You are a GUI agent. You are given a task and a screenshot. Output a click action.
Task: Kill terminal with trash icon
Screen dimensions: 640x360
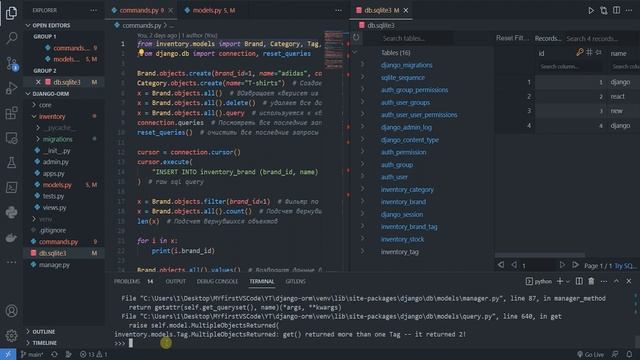591,281
